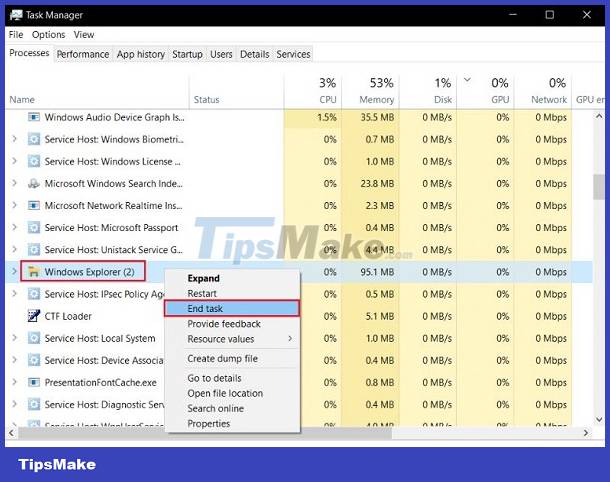Expand the PresentationFontCache.exe row

(x=14, y=382)
